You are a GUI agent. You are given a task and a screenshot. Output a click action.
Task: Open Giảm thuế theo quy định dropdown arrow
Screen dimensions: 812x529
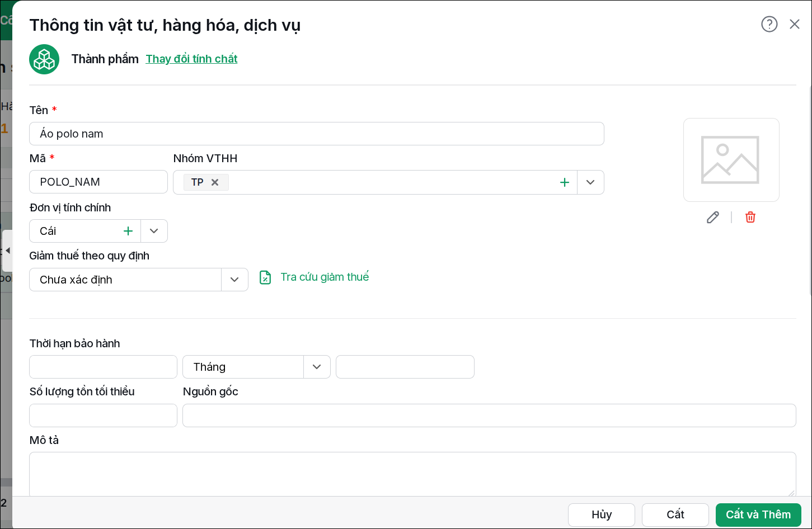234,280
